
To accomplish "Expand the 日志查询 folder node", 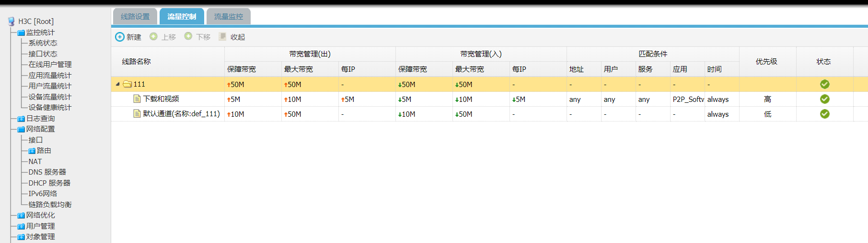I will pyautogui.click(x=21, y=119).
